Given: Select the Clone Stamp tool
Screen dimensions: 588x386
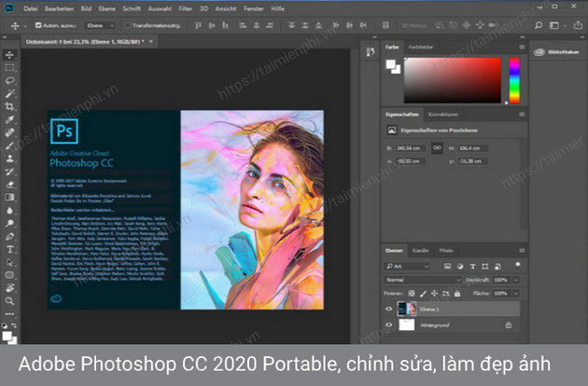Looking at the screenshot, I should (x=9, y=159).
